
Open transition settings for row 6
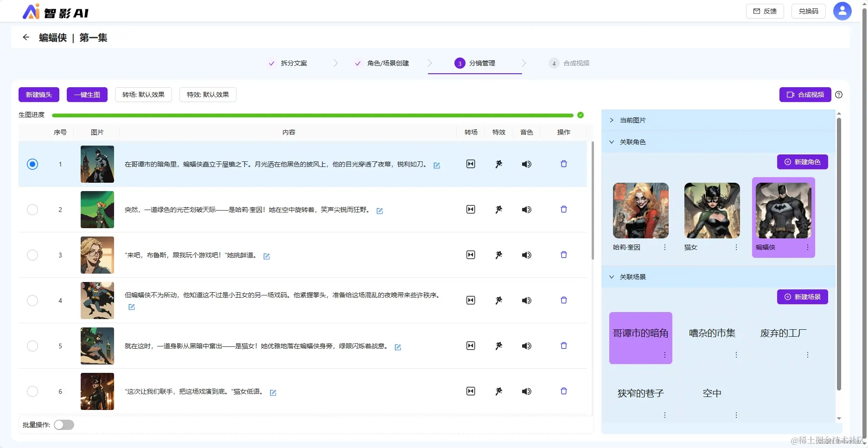click(x=471, y=391)
